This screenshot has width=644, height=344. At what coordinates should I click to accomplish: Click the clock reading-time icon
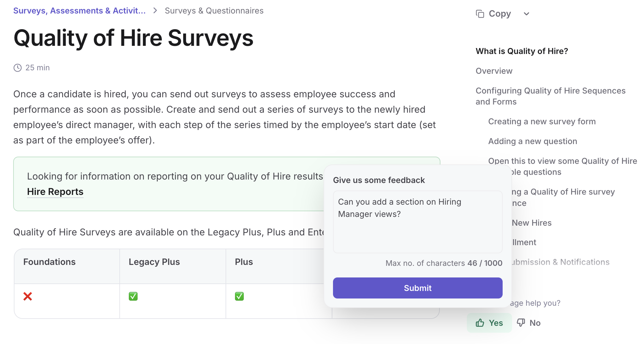point(18,68)
